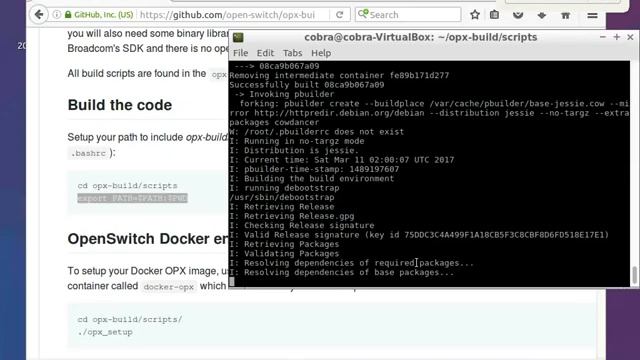Click 'I: Distribution is jessie.' line

tap(294, 151)
